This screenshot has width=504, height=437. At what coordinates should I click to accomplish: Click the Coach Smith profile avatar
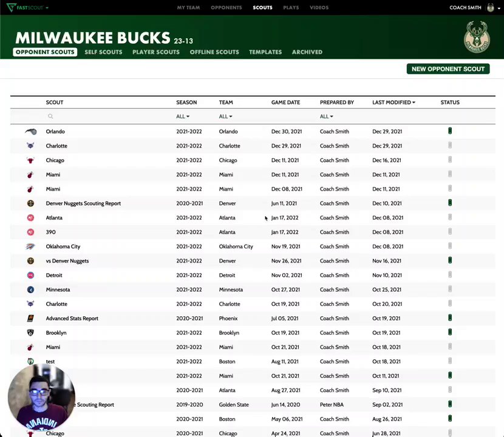(490, 7)
